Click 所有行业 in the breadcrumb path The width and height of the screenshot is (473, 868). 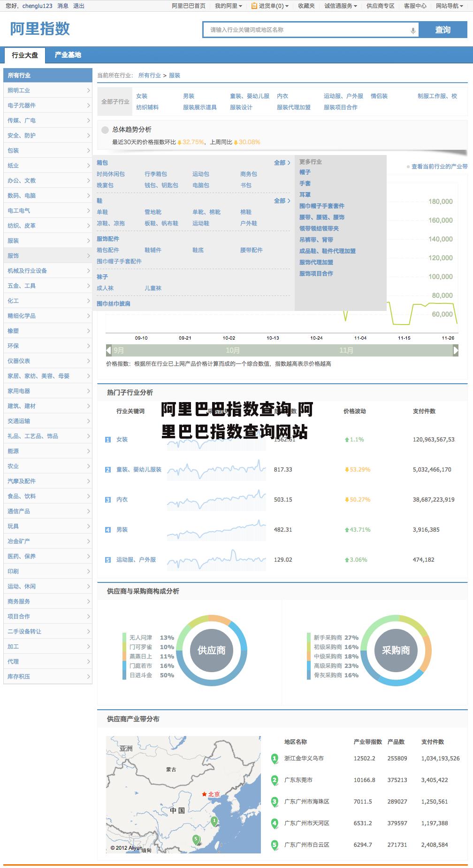point(150,76)
